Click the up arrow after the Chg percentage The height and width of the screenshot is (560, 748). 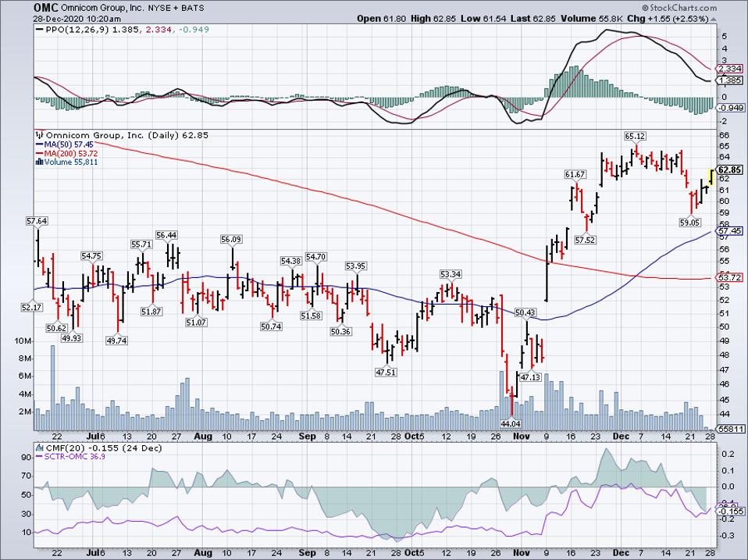[713, 19]
